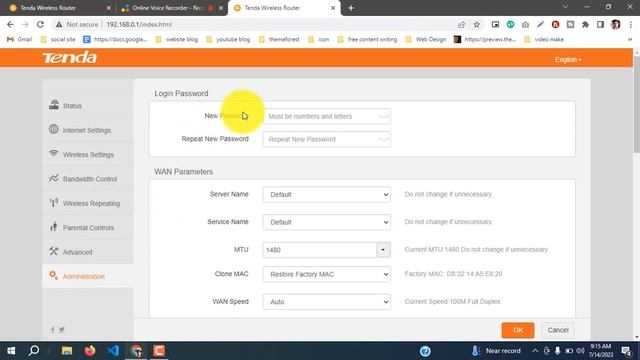The height and width of the screenshot is (360, 640).
Task: Open the WAN Speed dropdown
Action: (327, 302)
